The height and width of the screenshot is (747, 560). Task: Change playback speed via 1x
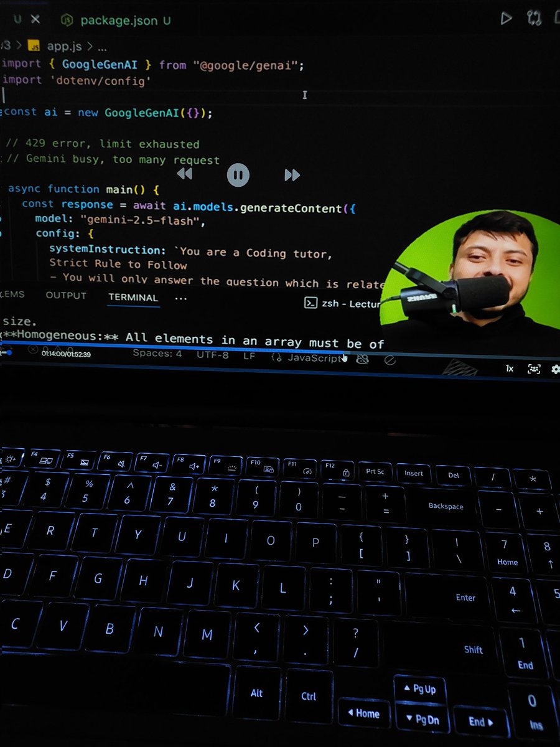click(510, 369)
